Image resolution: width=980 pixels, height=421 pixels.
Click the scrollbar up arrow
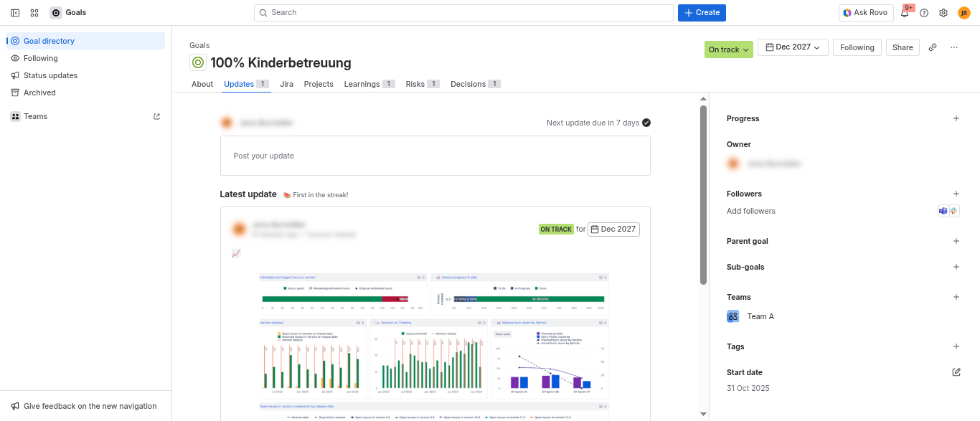[x=704, y=98]
